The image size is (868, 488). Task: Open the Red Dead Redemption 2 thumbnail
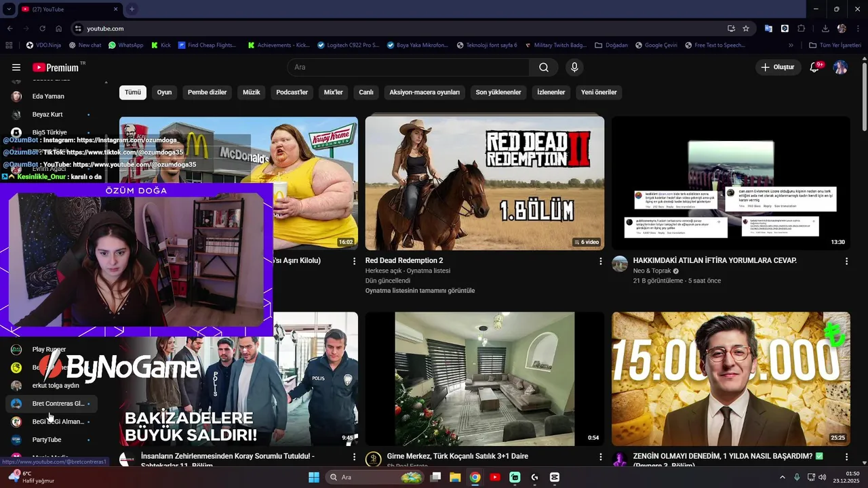pos(485,183)
